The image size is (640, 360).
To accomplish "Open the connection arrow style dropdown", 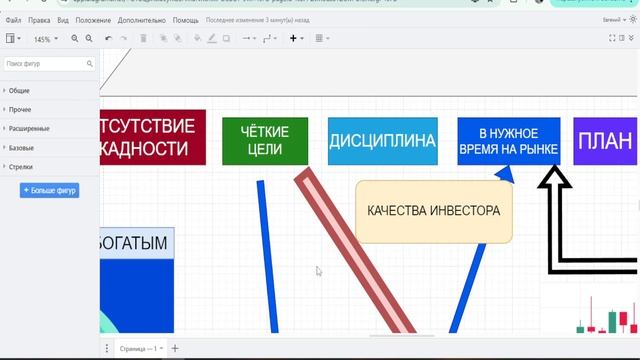I will [249, 38].
